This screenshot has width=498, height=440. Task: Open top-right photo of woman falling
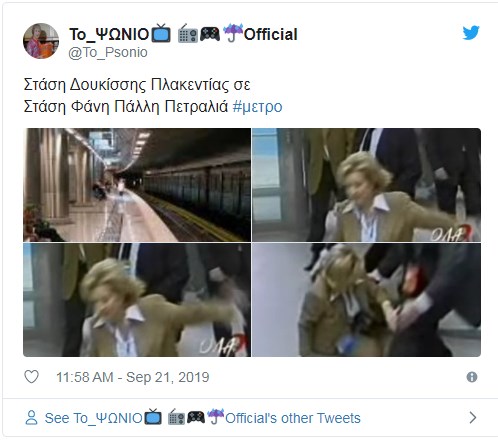click(x=366, y=185)
